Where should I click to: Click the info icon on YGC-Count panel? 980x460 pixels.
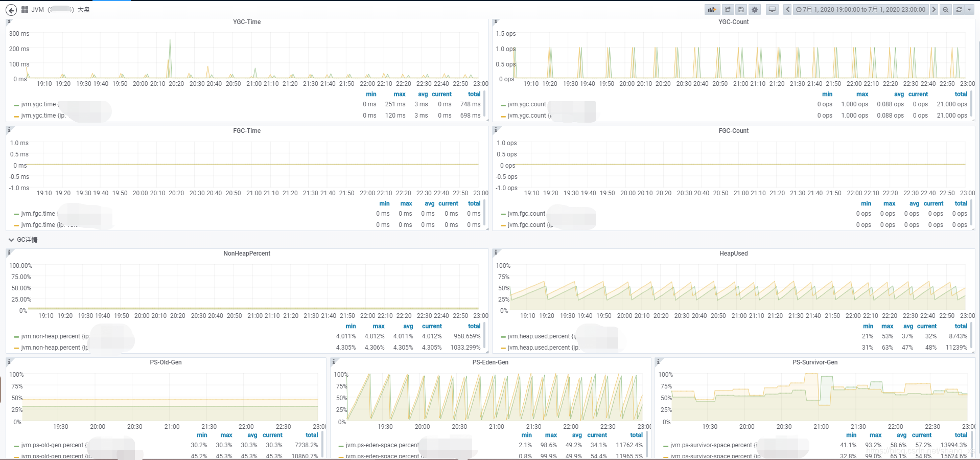tap(496, 21)
